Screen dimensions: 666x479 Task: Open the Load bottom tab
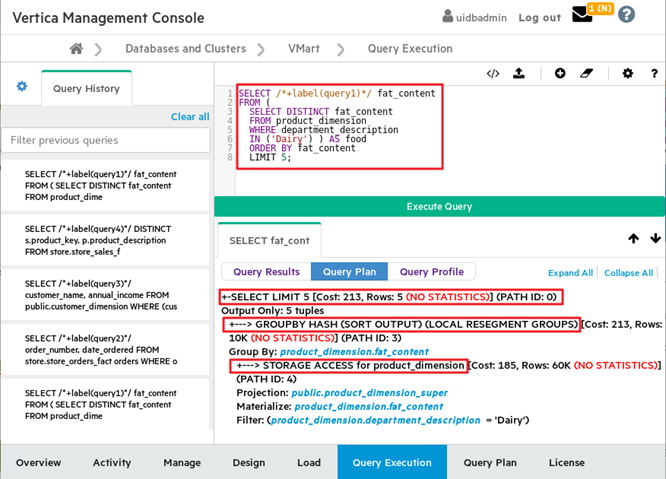tap(309, 462)
